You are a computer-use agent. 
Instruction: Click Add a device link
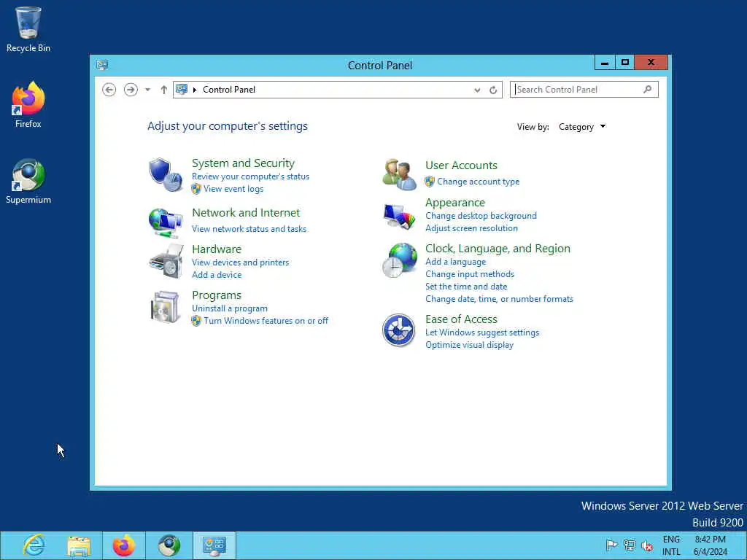[216, 275]
